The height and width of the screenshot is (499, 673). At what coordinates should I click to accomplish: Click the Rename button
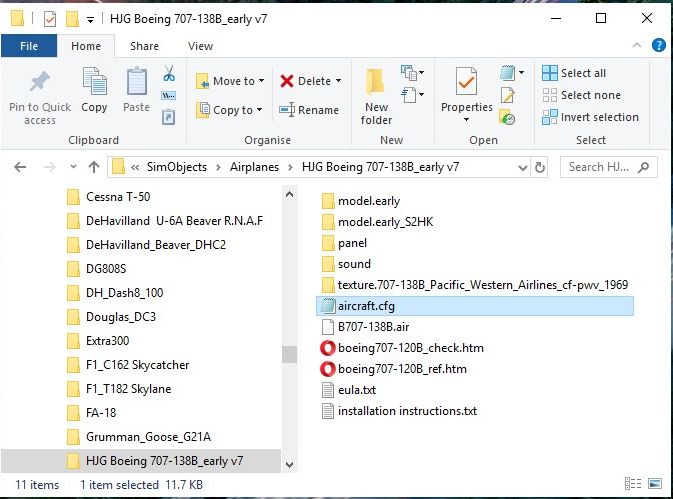[x=309, y=110]
